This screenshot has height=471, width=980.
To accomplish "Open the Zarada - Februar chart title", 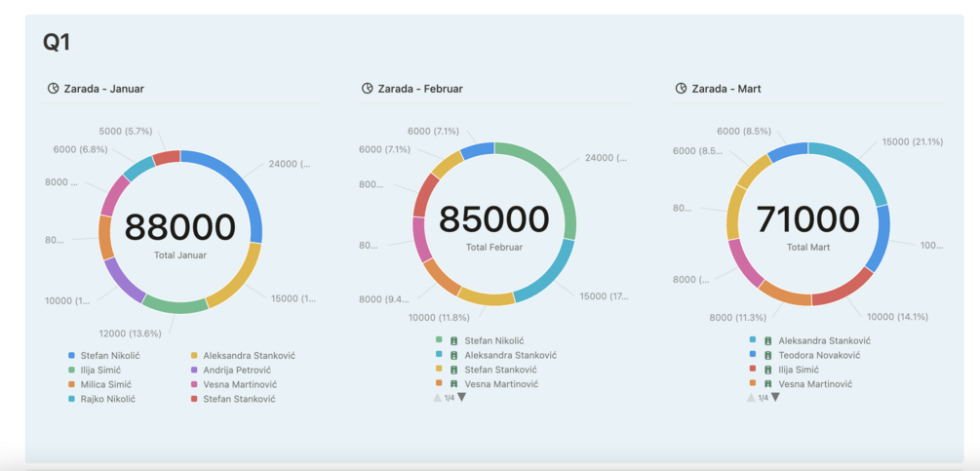I will coord(420,89).
